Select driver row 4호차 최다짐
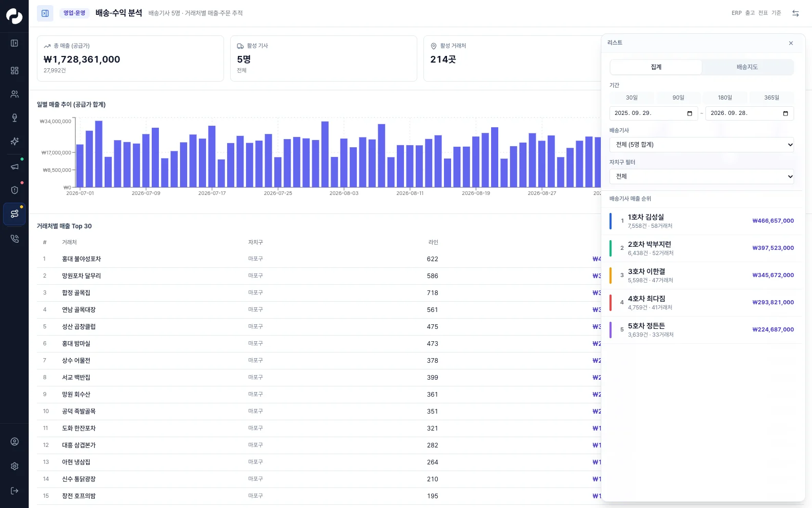Viewport: 812px width, 508px height. pyautogui.click(x=702, y=303)
